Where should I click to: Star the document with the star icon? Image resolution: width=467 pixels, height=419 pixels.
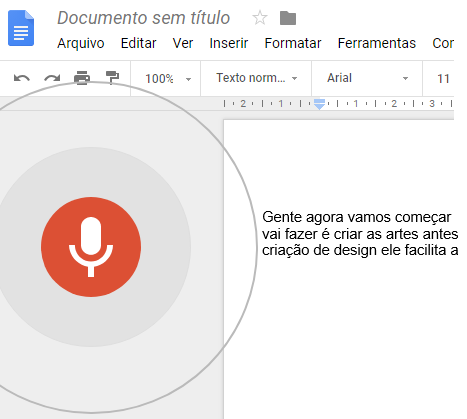click(260, 18)
